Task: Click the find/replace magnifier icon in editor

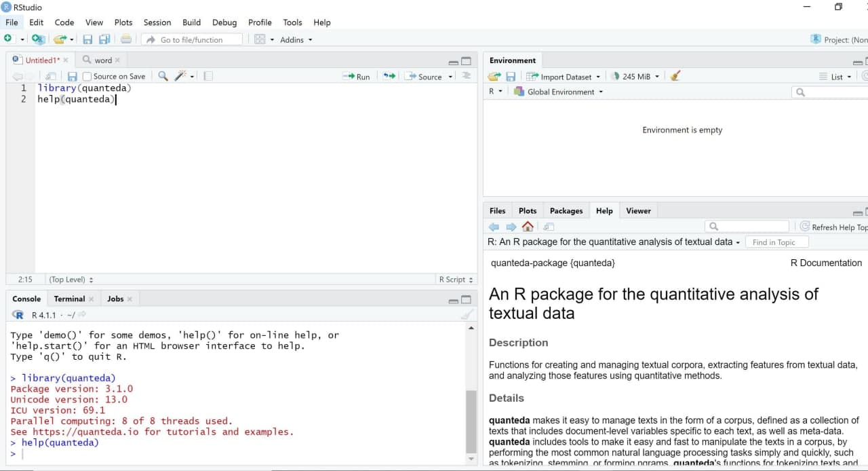Action: [163, 77]
